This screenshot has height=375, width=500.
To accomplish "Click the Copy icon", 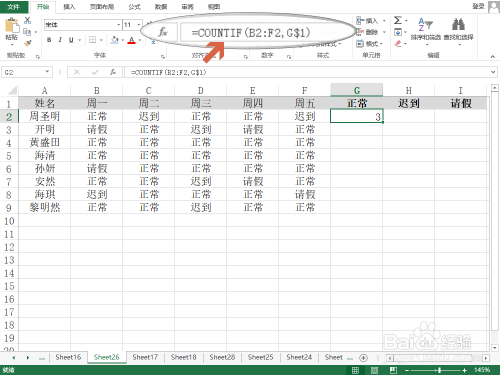I will [27, 32].
